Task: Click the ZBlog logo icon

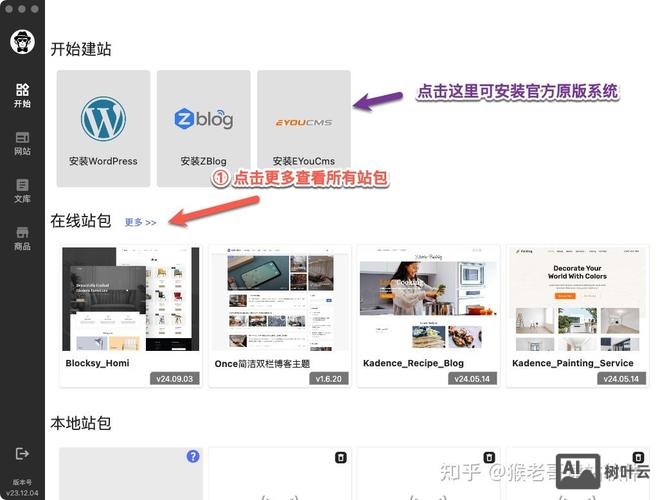Action: coord(204,119)
